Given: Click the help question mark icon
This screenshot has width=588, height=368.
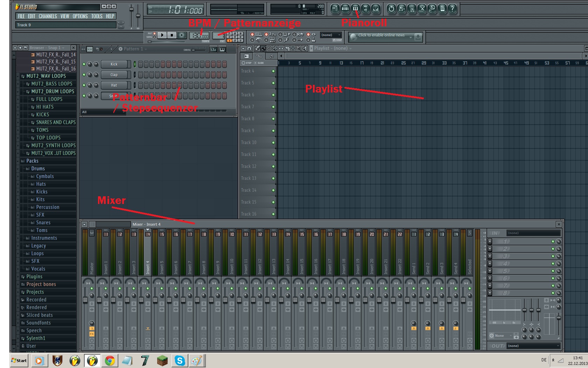Looking at the screenshot, I should tap(452, 9).
